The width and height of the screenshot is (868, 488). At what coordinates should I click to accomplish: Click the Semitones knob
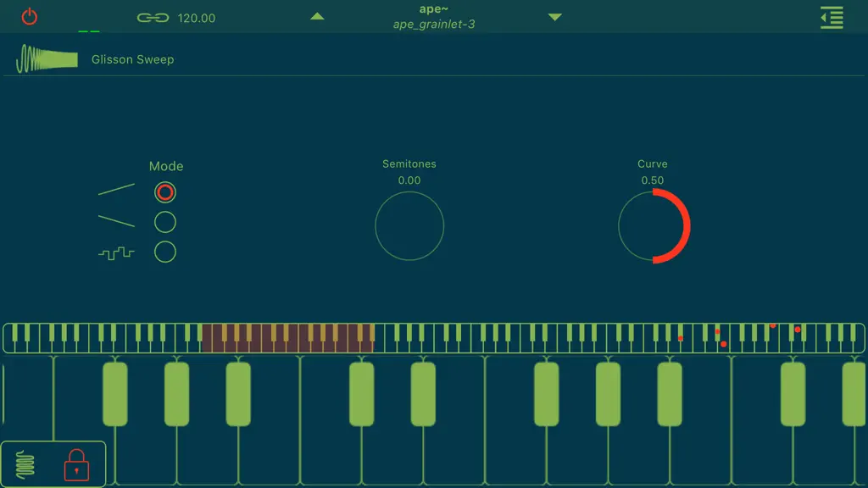click(x=409, y=225)
